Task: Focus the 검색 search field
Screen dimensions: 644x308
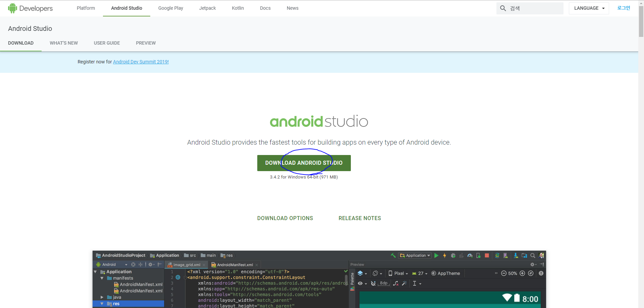Action: [x=530, y=8]
